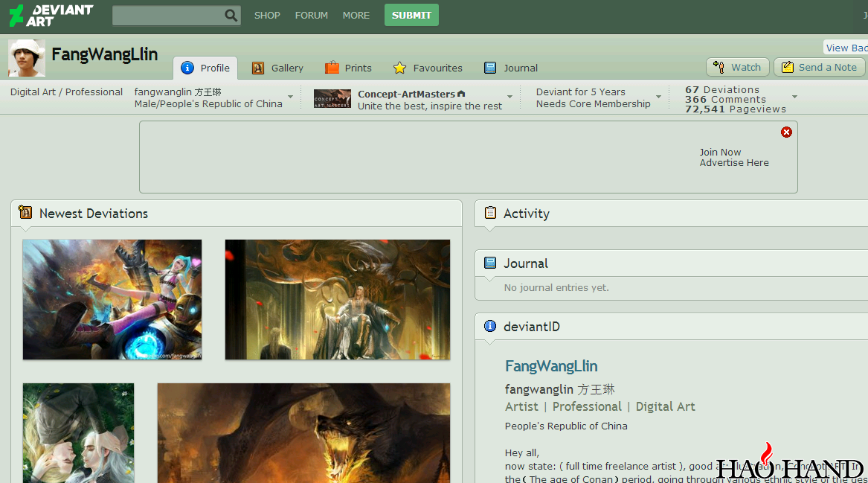Click the Activity heading text
The image size is (868, 483).
527,214
